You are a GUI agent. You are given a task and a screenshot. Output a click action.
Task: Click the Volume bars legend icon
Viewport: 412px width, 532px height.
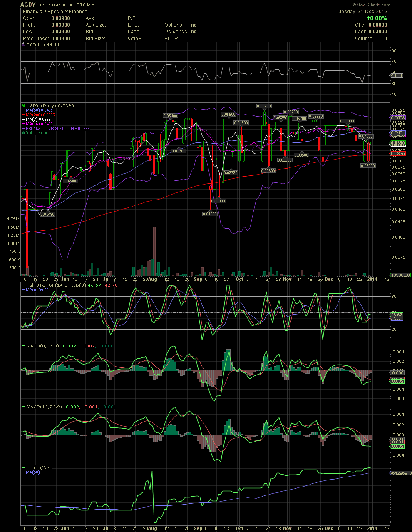23,133
